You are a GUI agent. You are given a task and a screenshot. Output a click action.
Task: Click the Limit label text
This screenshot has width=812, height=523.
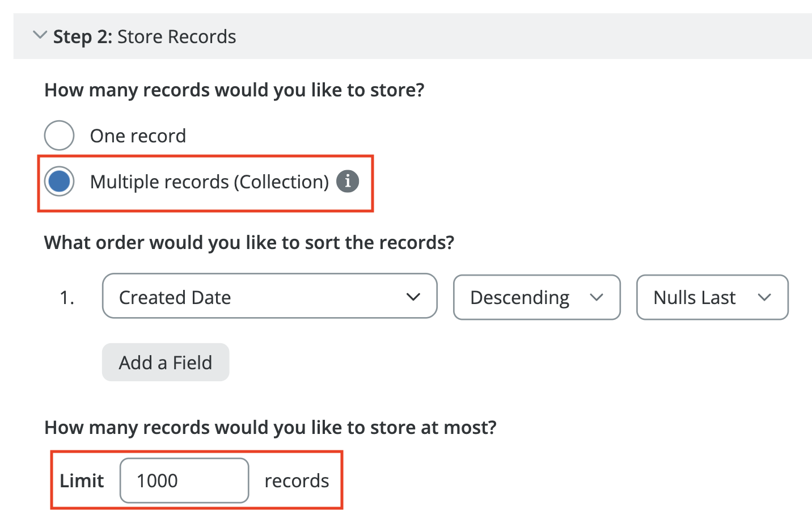pos(82,481)
